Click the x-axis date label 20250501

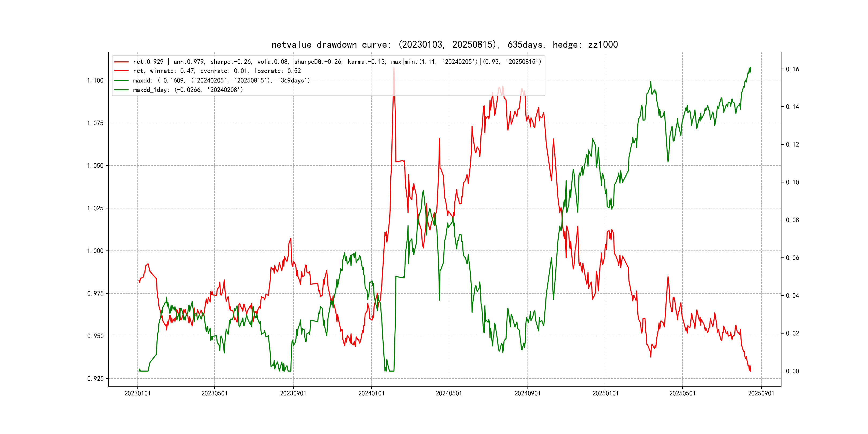tap(682, 393)
